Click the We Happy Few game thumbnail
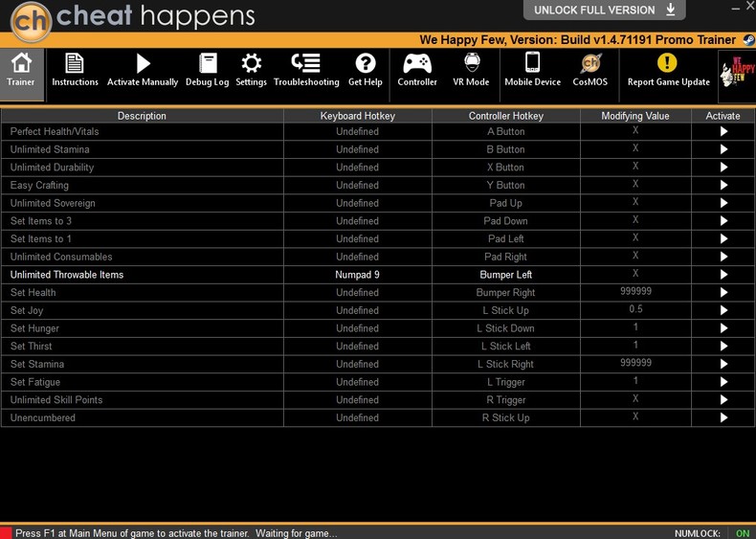Image resolution: width=756 pixels, height=539 pixels. pos(737,76)
